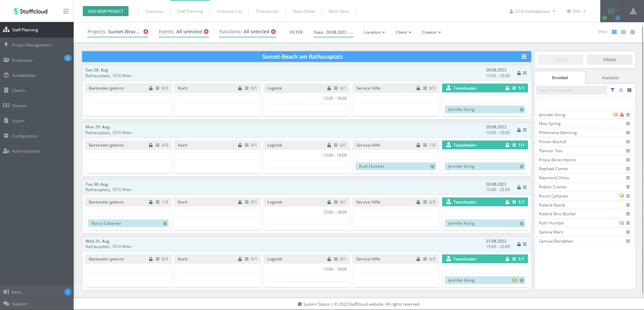
Task: Open the Sunset-Beach project header menu
Action: point(524,57)
